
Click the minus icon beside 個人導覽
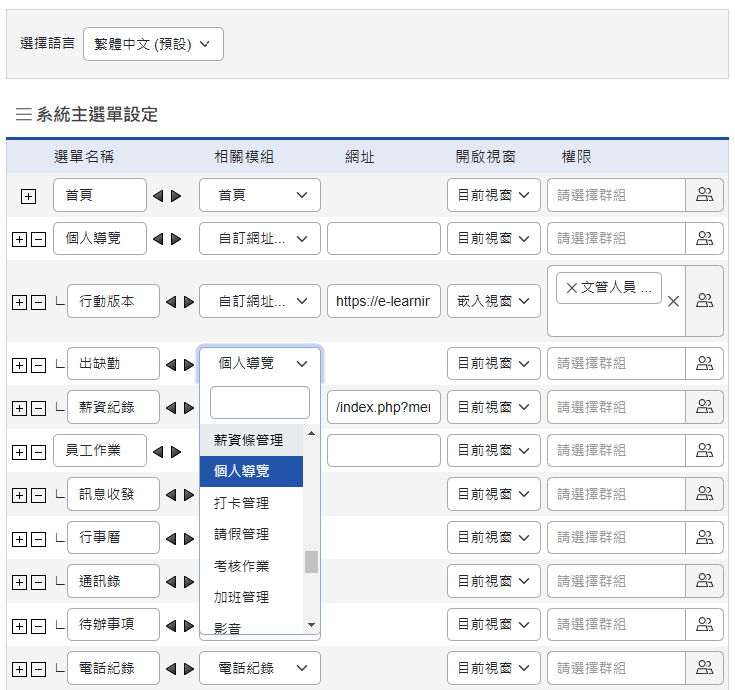[x=38, y=239]
